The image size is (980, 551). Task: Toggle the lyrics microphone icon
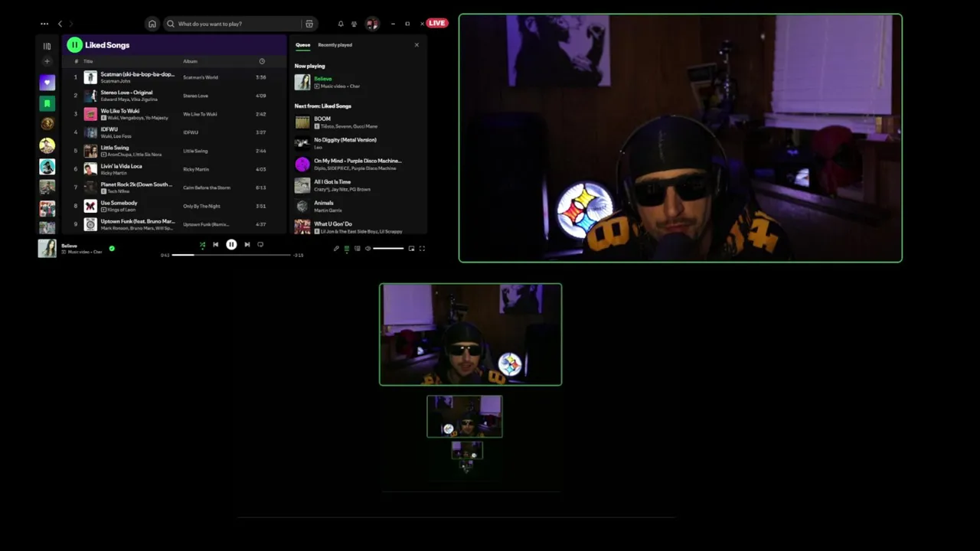(x=336, y=248)
